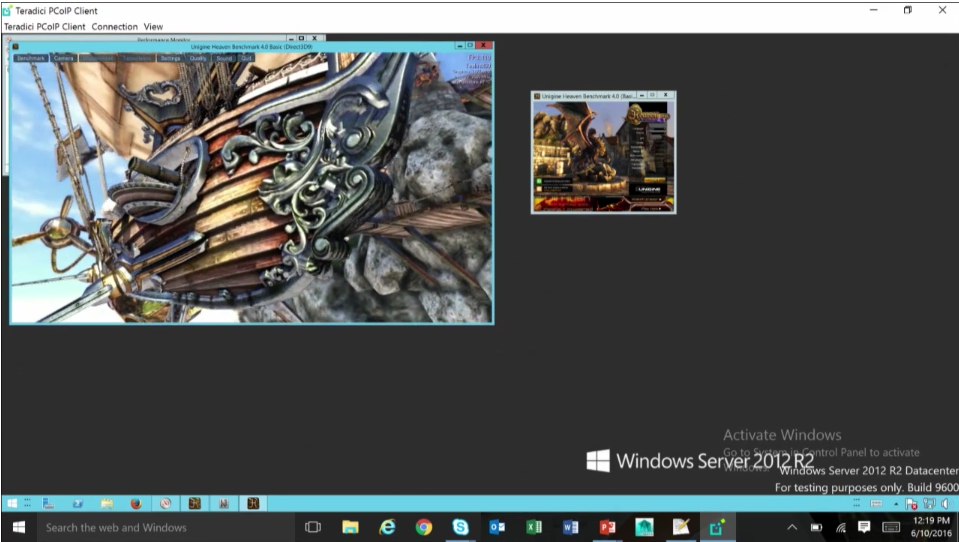Open the Connection menu
The width and height of the screenshot is (959, 542).
coord(114,26)
